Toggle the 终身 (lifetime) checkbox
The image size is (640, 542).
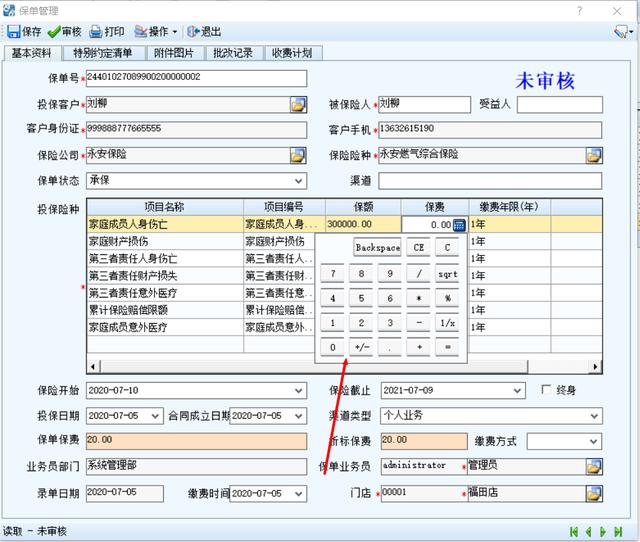(x=546, y=389)
